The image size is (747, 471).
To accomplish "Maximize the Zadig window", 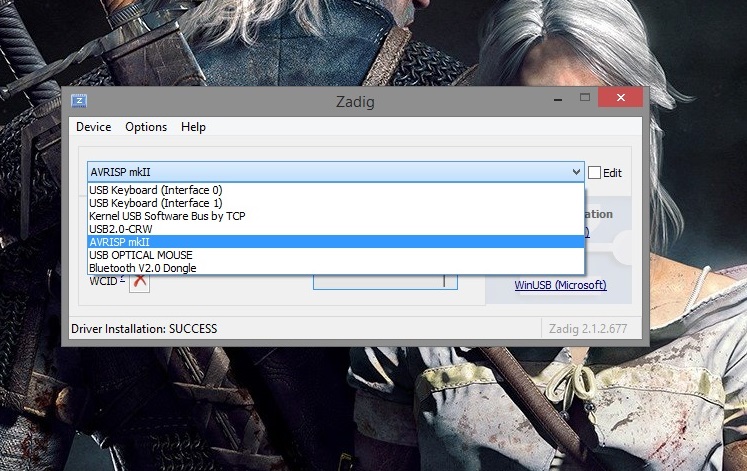I will [585, 98].
